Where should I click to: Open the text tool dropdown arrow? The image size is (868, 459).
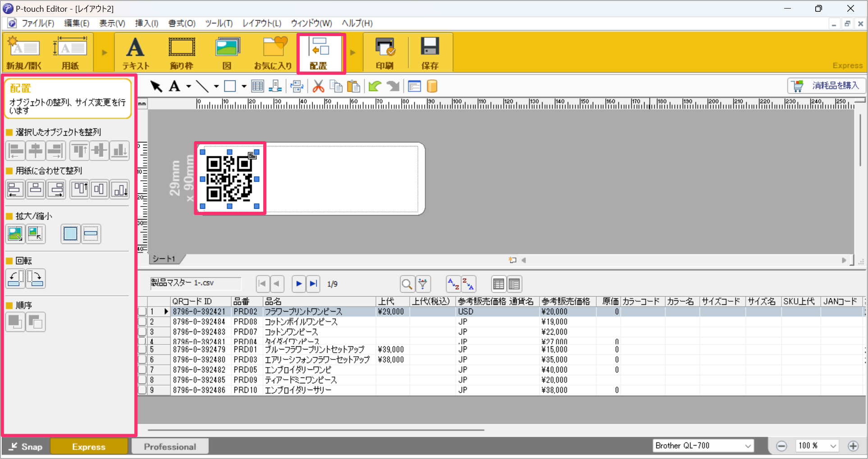pyautogui.click(x=188, y=86)
